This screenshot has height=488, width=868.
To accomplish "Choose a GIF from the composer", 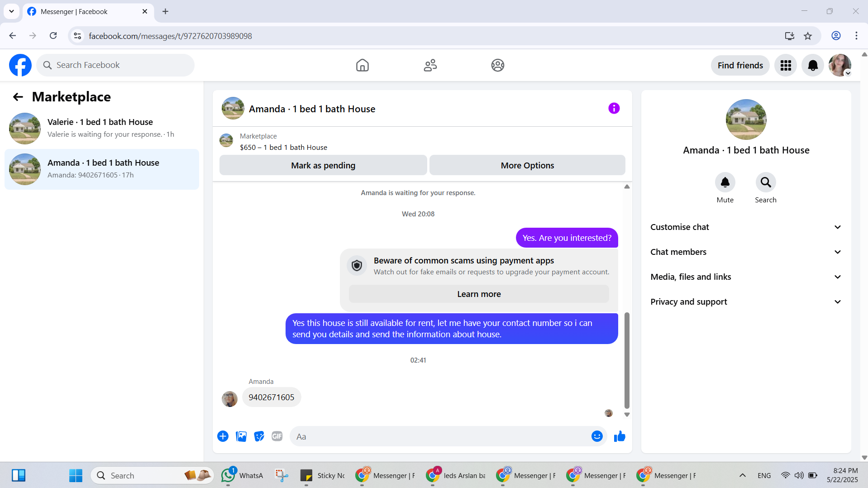I will coord(277,436).
